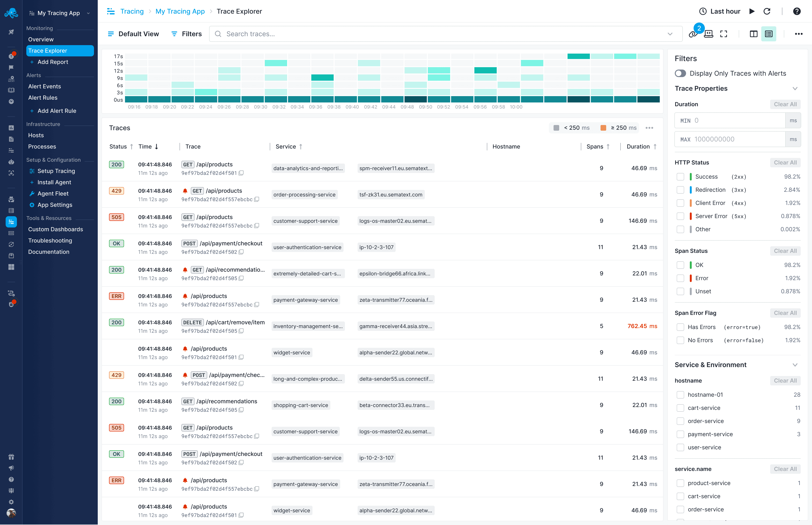The height and width of the screenshot is (525, 812).
Task: Enable Display Only Traces with Alerts
Action: pos(680,73)
